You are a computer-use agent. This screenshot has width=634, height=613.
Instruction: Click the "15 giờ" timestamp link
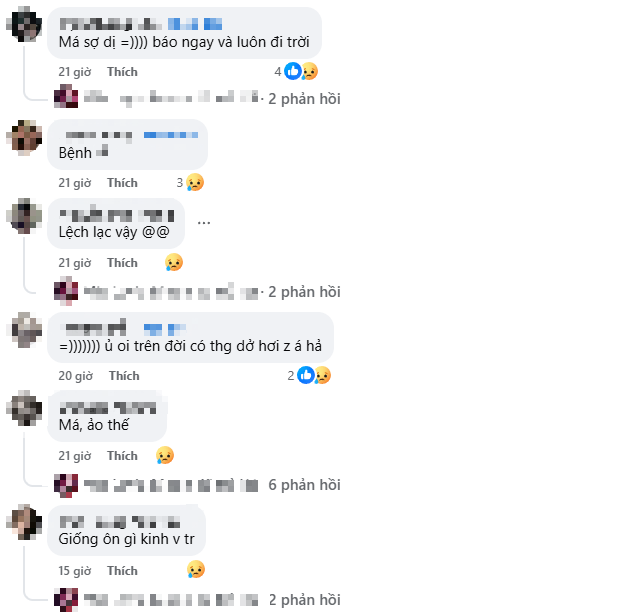[75, 571]
